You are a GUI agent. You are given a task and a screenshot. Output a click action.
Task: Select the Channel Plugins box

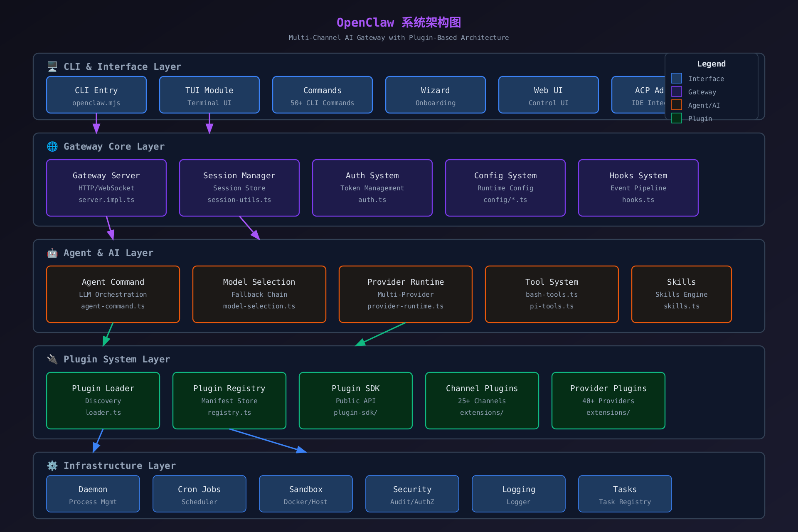(x=482, y=401)
